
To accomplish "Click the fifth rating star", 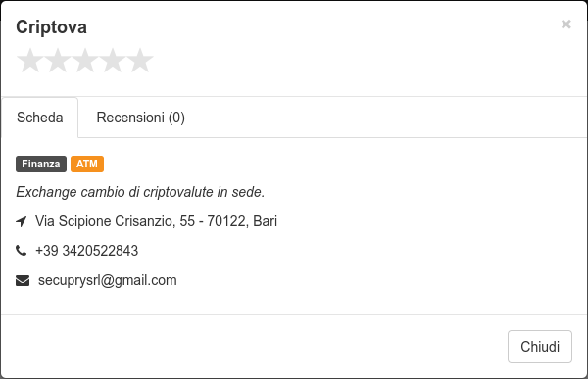I will click(x=140, y=60).
